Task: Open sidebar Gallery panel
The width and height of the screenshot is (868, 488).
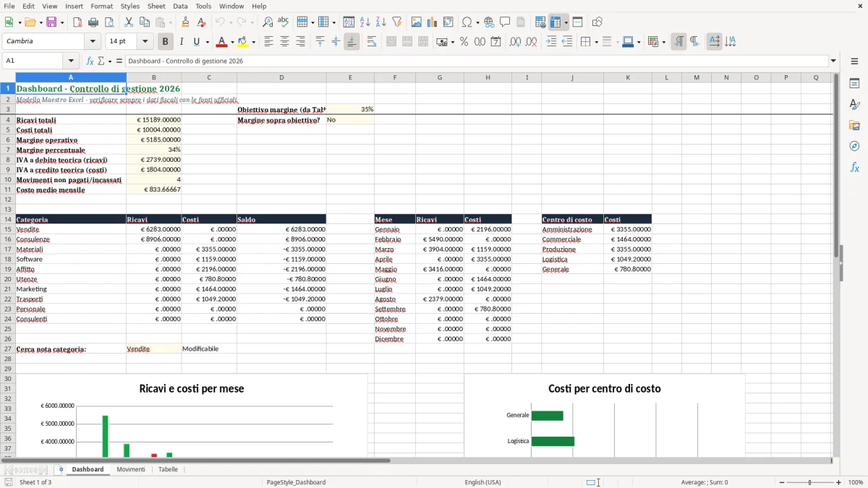Action: click(x=854, y=126)
